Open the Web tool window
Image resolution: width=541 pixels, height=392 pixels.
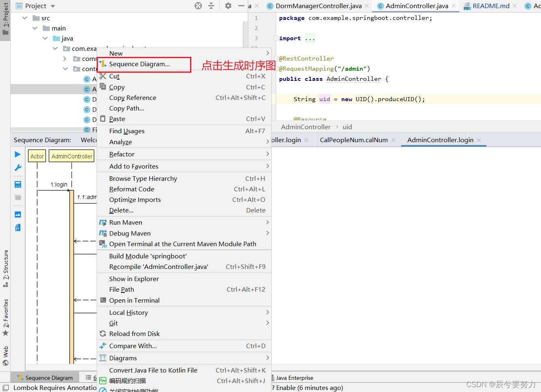(x=6, y=356)
